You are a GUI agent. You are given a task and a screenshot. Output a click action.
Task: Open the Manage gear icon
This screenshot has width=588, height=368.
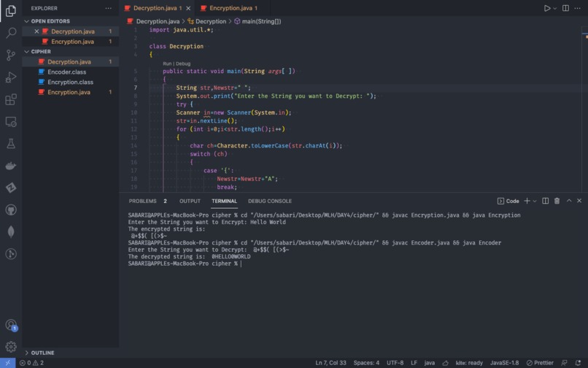click(x=11, y=347)
